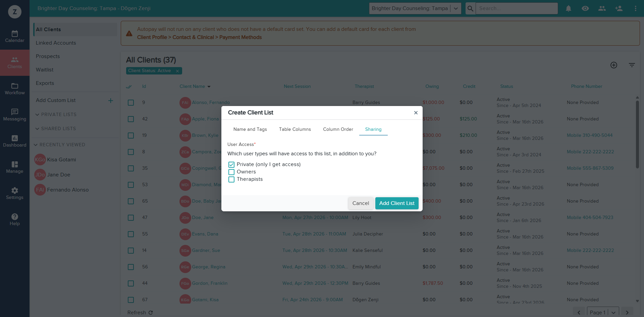Click the Cancel button
The height and width of the screenshot is (317, 644).
coord(361,203)
